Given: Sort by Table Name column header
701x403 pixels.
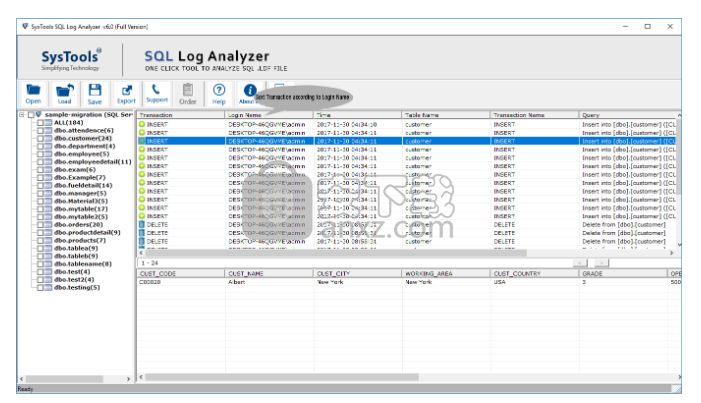Looking at the screenshot, I should point(446,115).
